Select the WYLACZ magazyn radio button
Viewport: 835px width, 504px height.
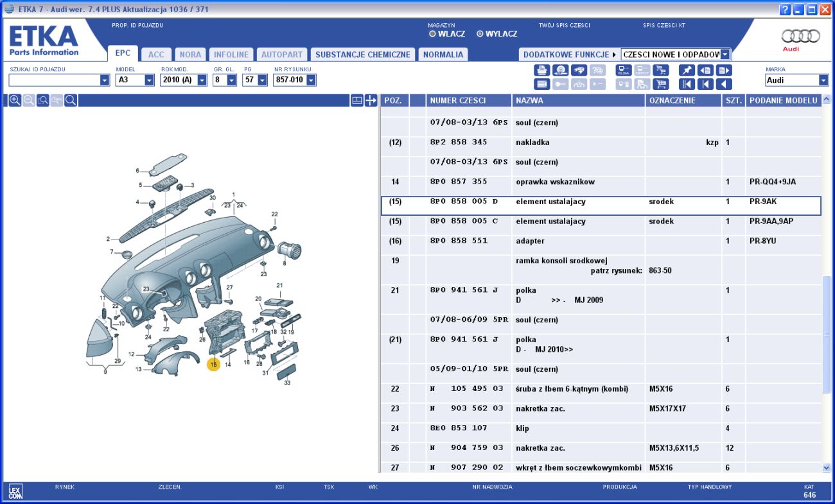click(x=480, y=34)
